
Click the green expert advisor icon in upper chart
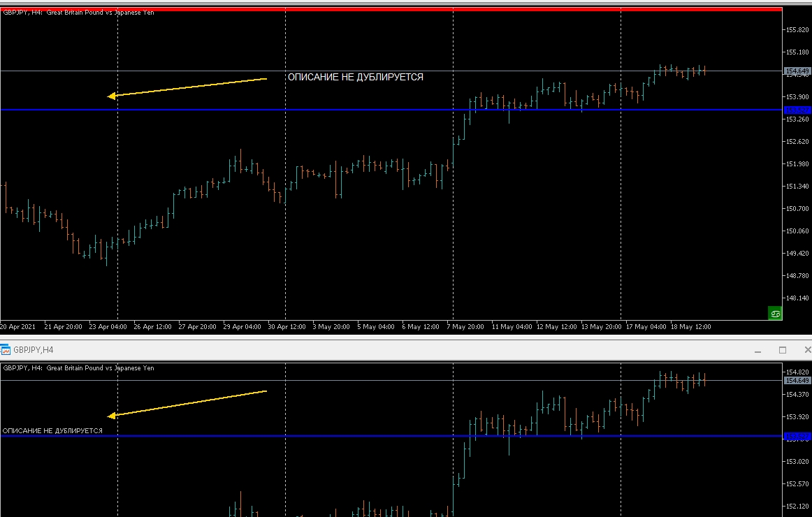pyautogui.click(x=775, y=313)
